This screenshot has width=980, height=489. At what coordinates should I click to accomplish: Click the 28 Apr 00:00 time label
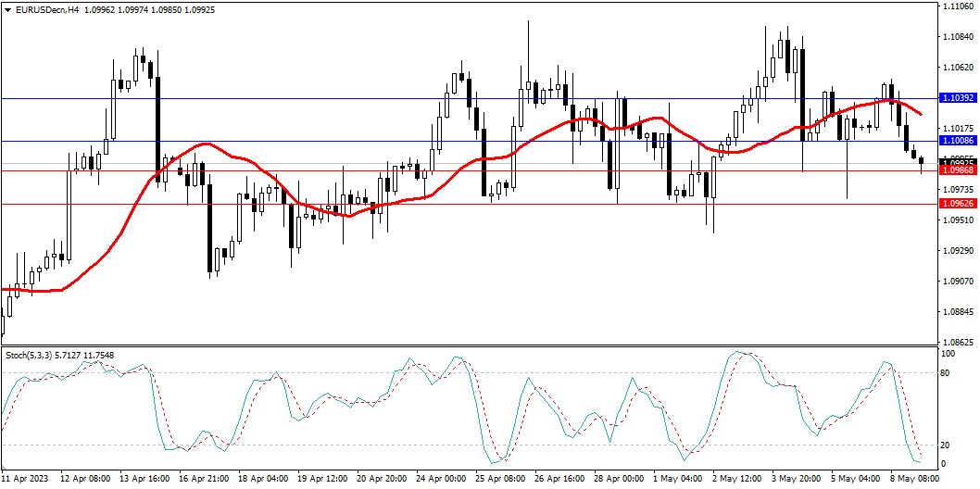click(x=619, y=479)
